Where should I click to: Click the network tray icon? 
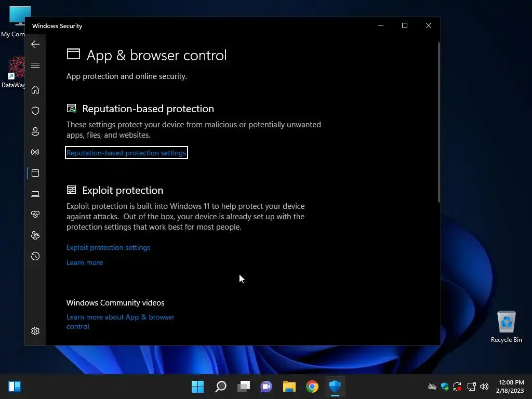click(x=471, y=387)
